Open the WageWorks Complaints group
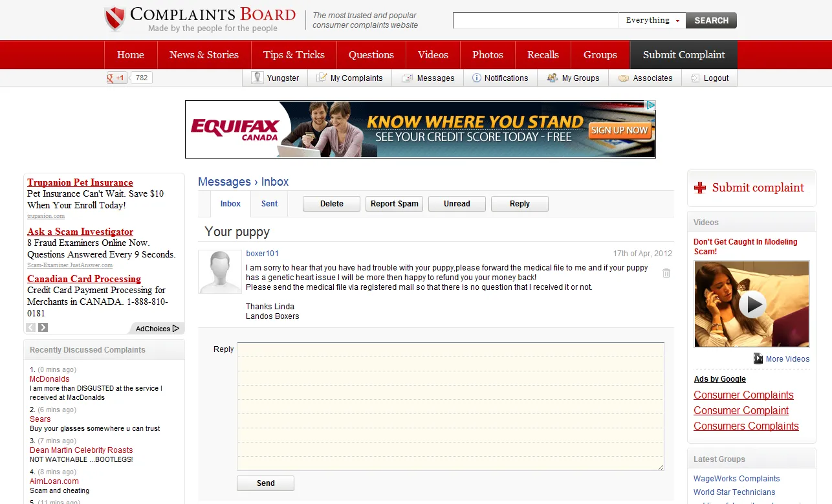The height and width of the screenshot is (504, 832). [x=736, y=479]
